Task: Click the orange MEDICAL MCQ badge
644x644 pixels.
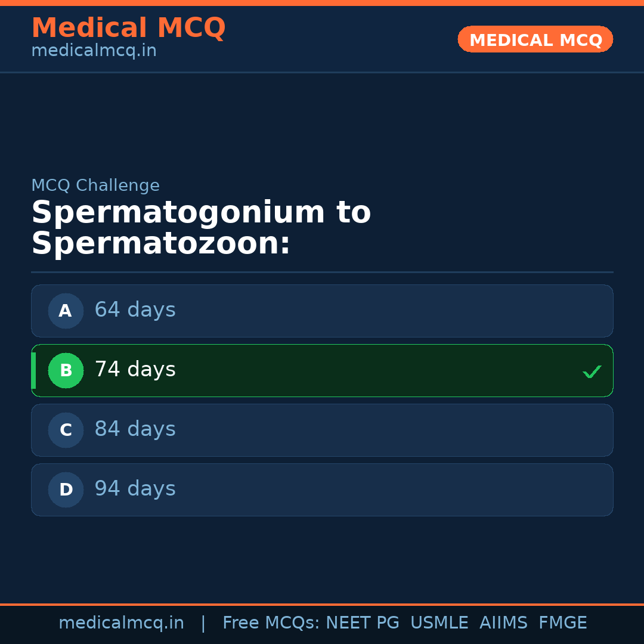Action: [x=535, y=40]
